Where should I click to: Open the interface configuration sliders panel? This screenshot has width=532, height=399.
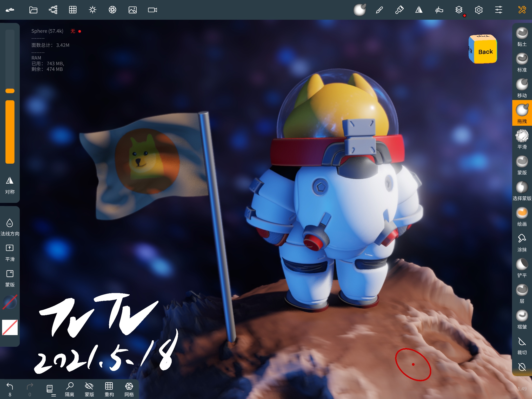point(498,10)
